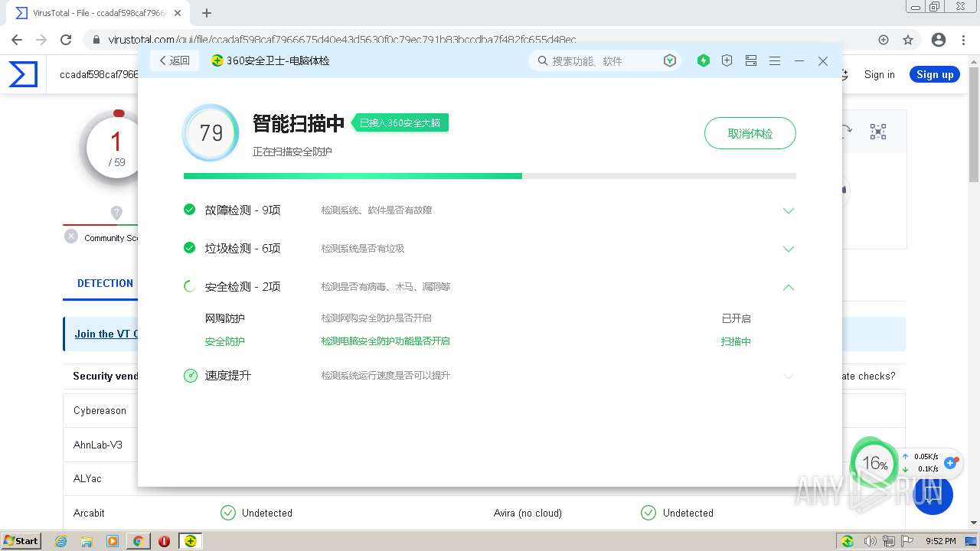Click the 返回 back button in 360
Screen dimensions: 980x551
point(175,60)
